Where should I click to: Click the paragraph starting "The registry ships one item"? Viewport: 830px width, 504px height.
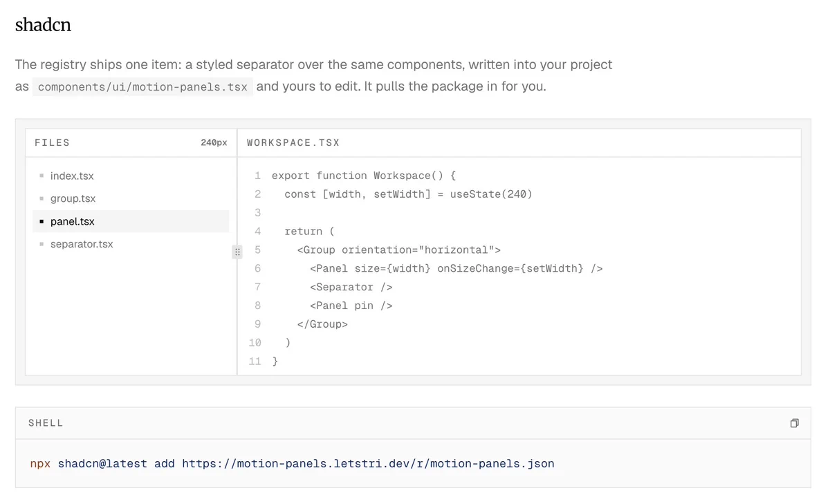pos(314,75)
